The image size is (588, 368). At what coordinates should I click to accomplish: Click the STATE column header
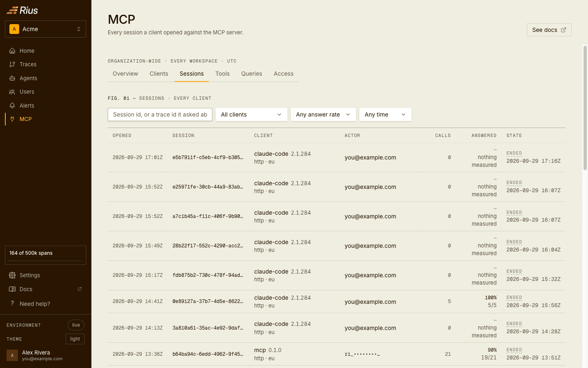point(514,135)
